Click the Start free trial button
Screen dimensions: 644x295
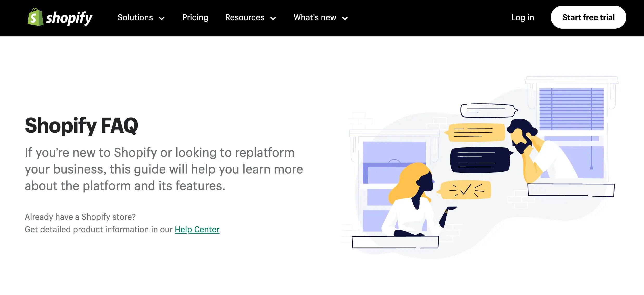pos(588,17)
